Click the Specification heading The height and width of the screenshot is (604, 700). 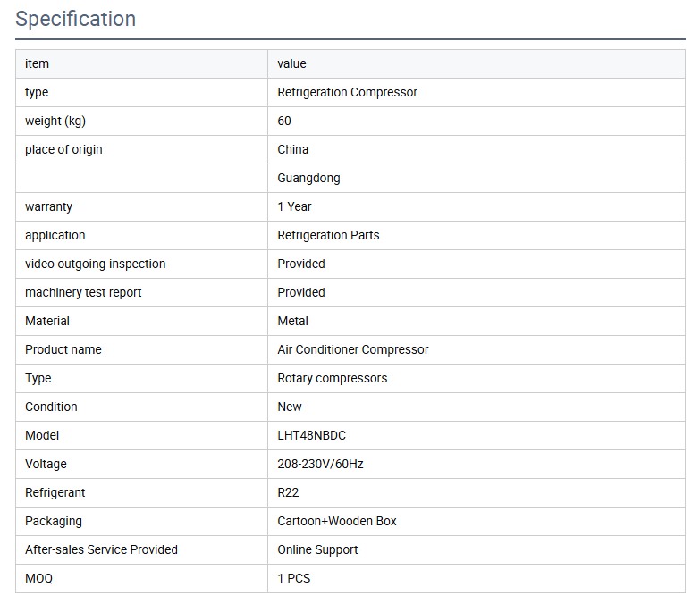pyautogui.click(x=76, y=19)
